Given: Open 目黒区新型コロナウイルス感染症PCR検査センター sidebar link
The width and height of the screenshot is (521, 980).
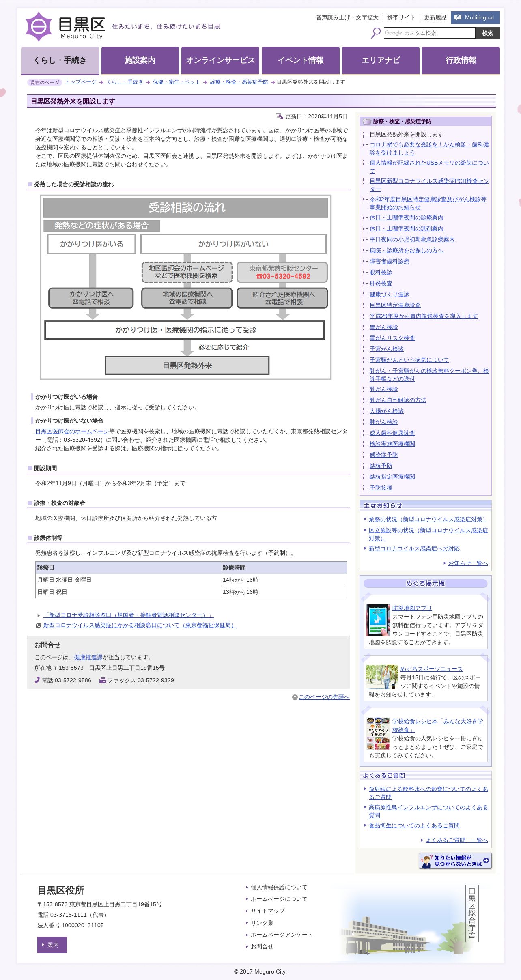Looking at the screenshot, I should click(429, 185).
